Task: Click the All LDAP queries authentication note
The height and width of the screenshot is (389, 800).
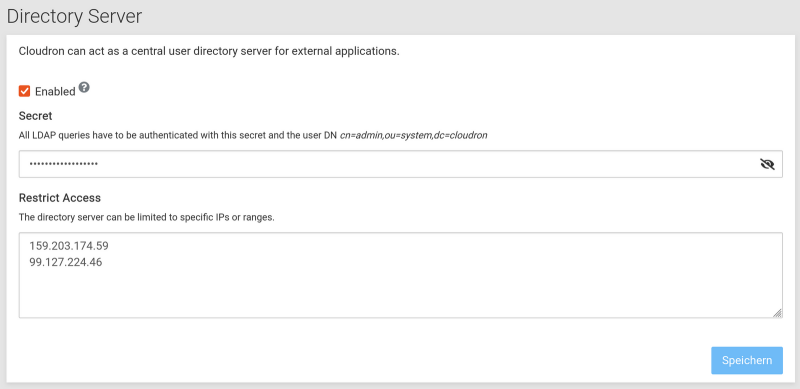Action: (178, 136)
